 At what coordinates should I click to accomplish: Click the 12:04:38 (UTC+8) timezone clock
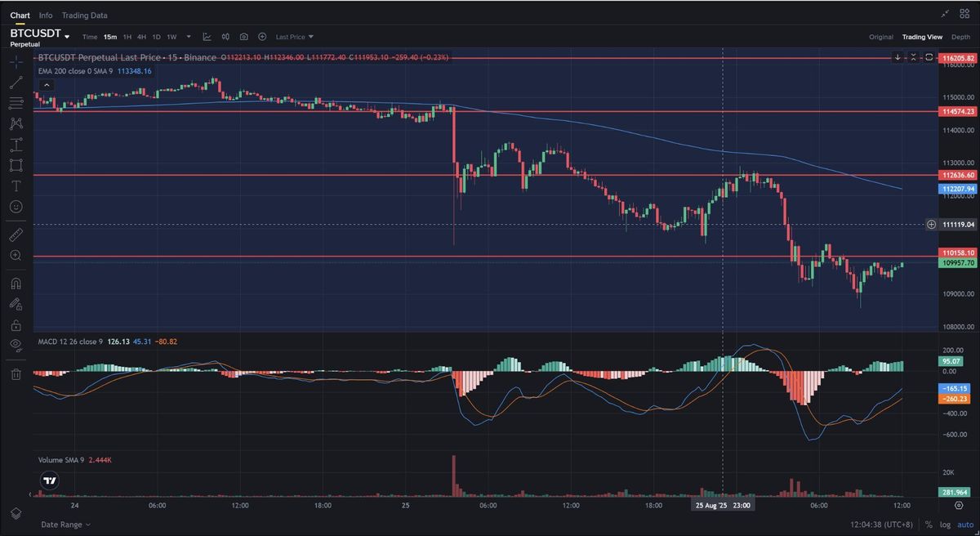[x=882, y=525]
